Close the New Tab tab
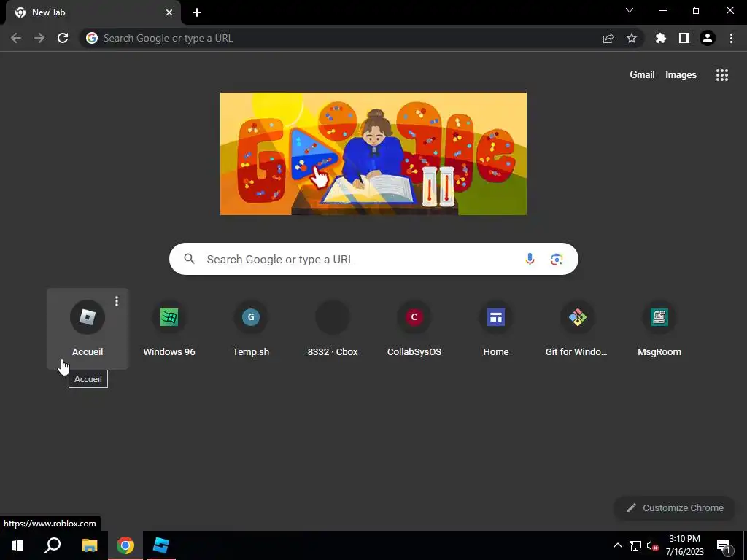 click(169, 12)
